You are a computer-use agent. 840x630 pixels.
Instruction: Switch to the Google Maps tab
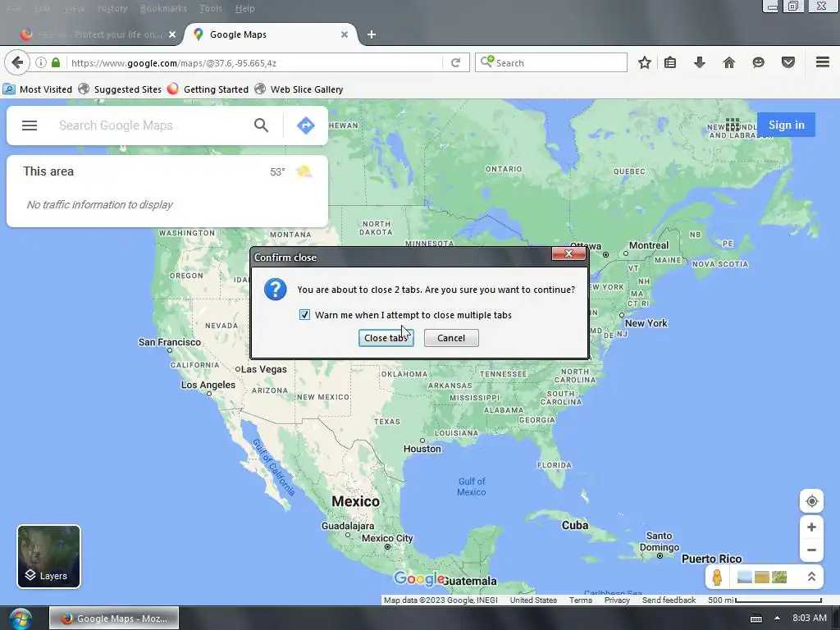(x=269, y=34)
